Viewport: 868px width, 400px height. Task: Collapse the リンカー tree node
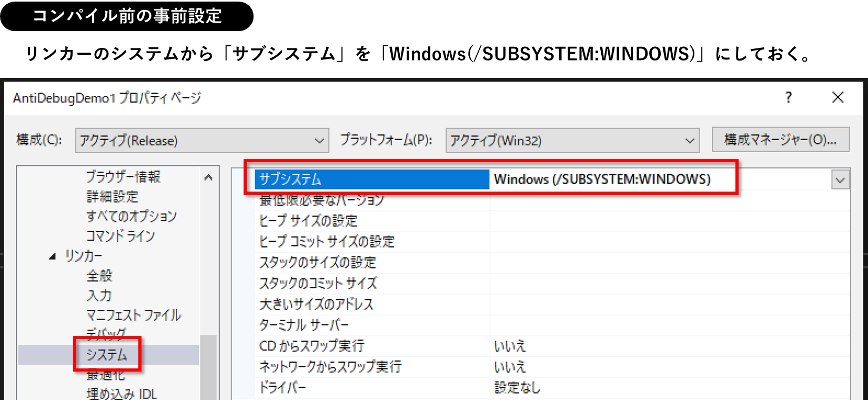[x=52, y=256]
